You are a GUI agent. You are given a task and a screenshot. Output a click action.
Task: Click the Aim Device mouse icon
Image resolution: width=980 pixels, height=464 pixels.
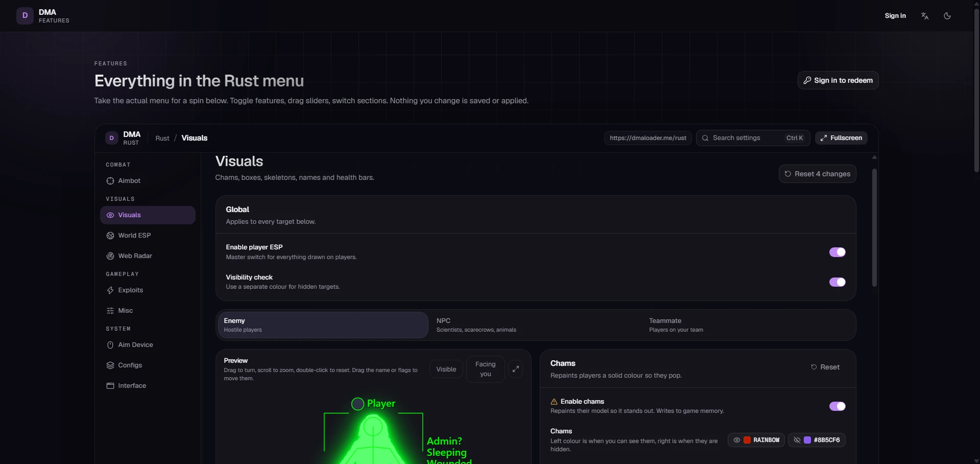tap(110, 345)
